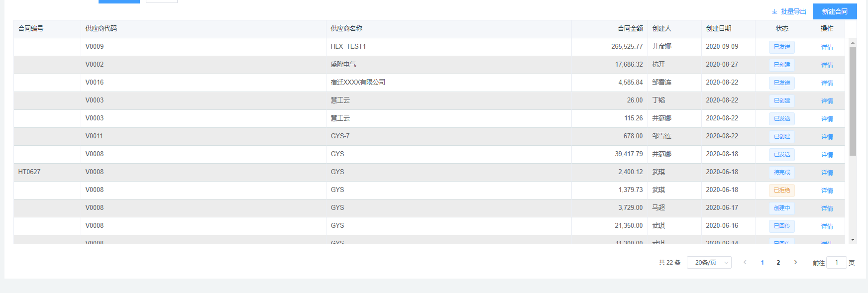Screen dimensions: 868x293
Task: Click the table scrollbar down arrow
Action: point(853,240)
